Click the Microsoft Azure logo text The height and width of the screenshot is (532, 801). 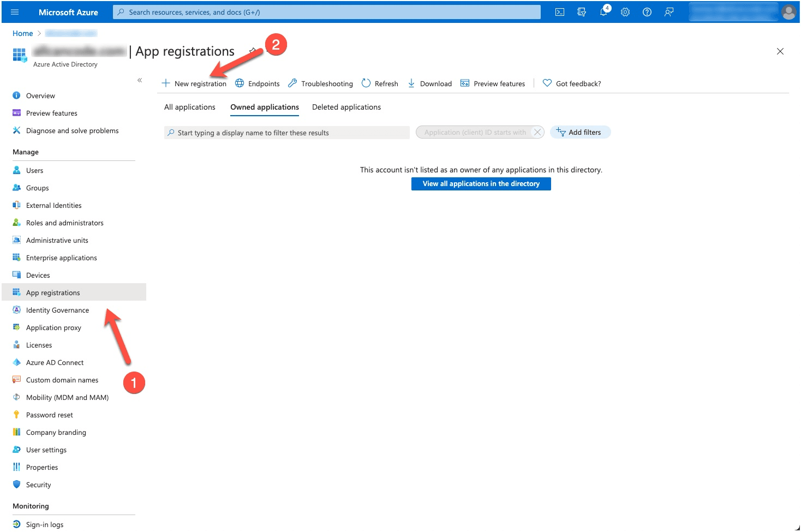(x=68, y=12)
